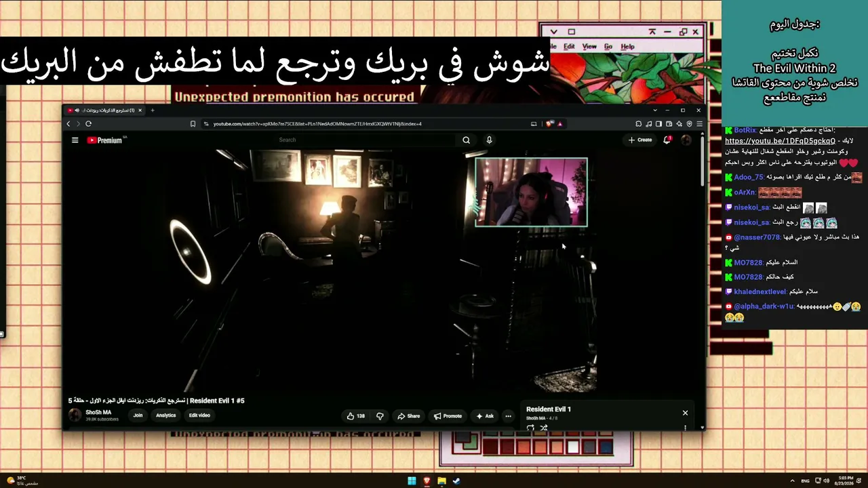This screenshot has width=868, height=488.
Task: Click the "Resident Evil 1" playlist title
Action: tap(549, 409)
